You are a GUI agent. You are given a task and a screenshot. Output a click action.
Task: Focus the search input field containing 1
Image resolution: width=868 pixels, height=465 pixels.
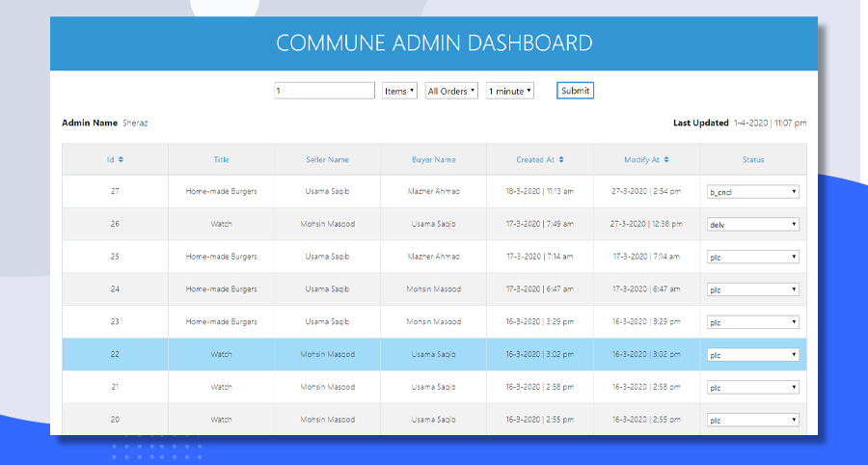point(324,91)
